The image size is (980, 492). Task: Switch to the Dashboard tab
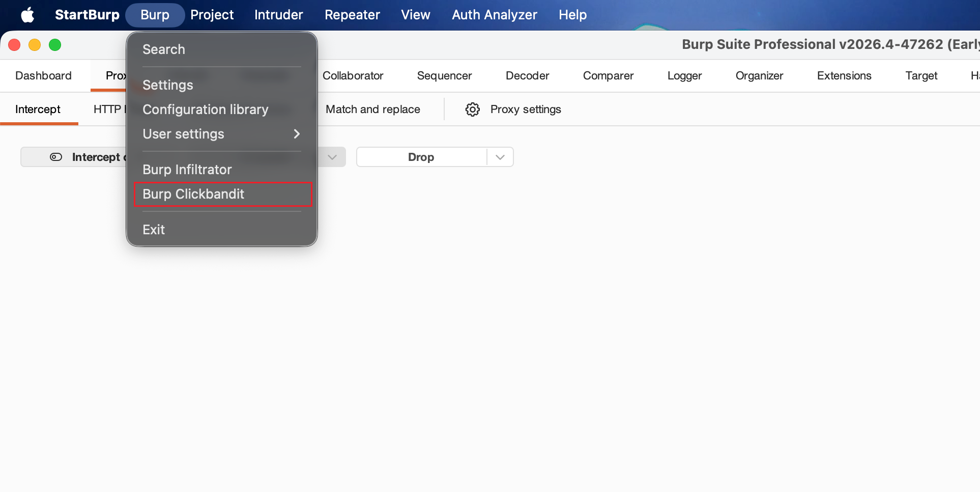(x=44, y=76)
